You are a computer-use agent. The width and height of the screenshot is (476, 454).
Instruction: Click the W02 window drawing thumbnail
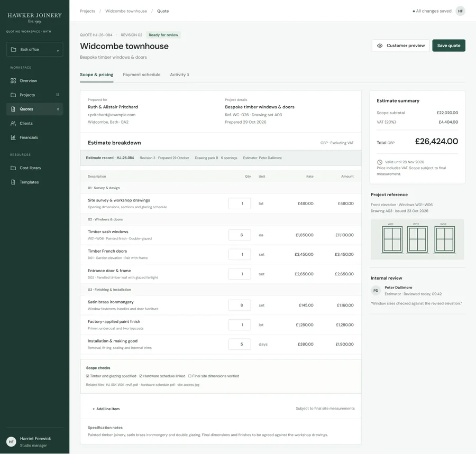click(417, 239)
